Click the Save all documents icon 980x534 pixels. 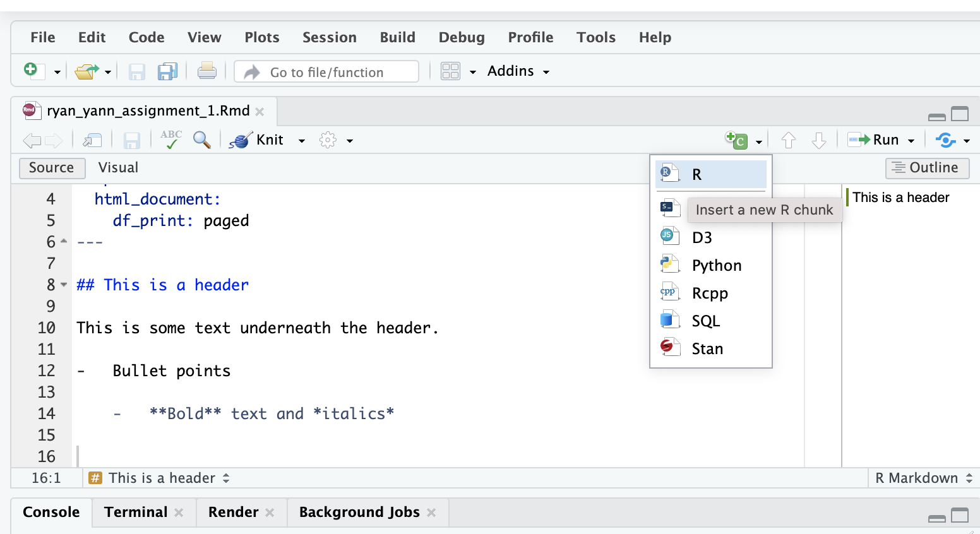[167, 72]
